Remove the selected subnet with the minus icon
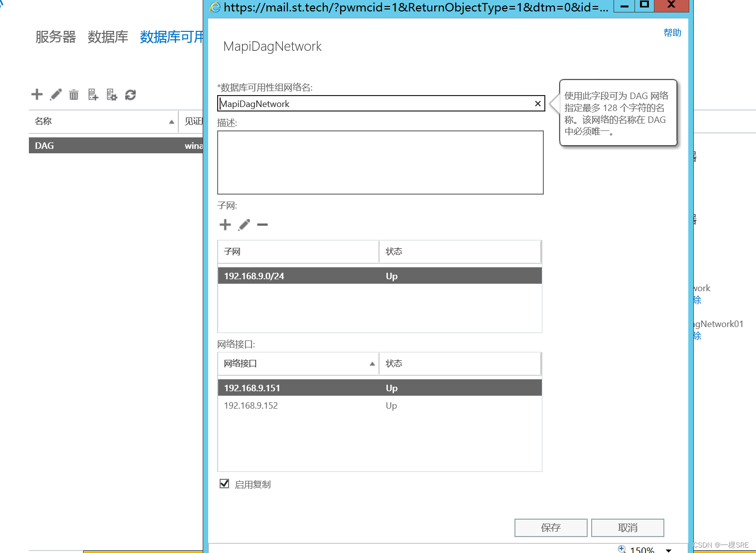756x553 pixels. (262, 225)
